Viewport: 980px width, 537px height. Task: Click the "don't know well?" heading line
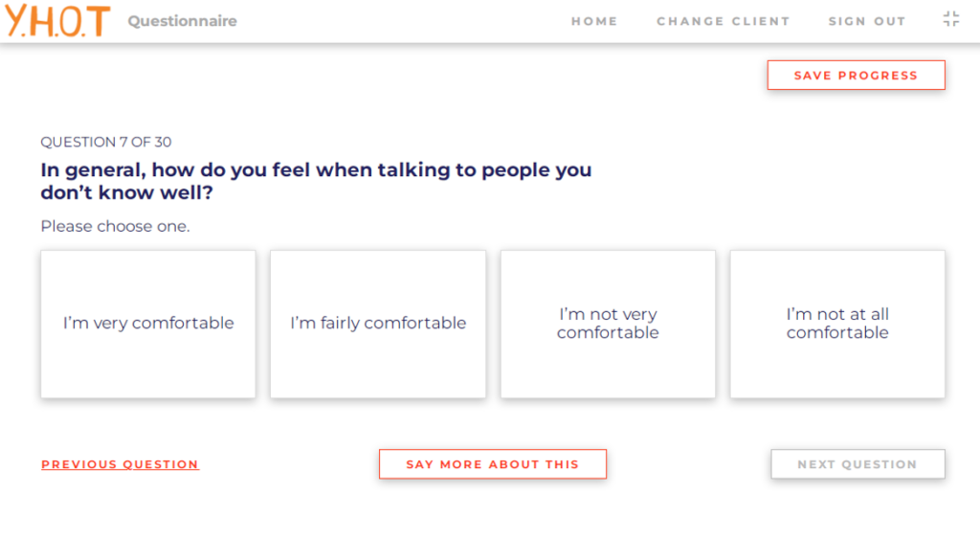[127, 192]
